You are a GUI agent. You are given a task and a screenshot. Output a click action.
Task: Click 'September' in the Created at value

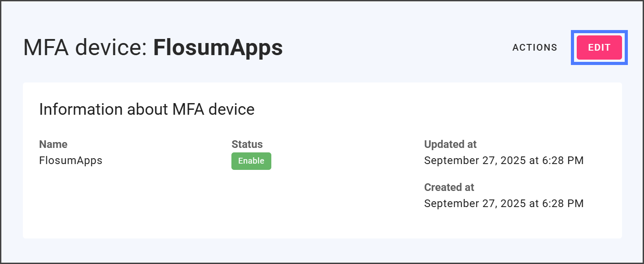pos(450,203)
